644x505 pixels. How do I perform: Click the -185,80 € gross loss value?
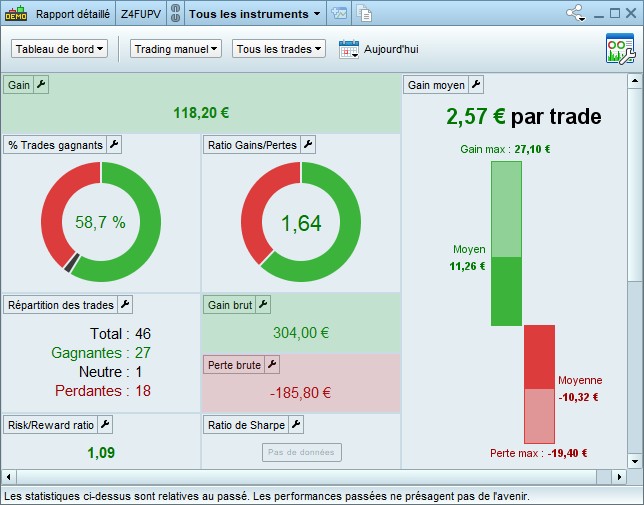[x=300, y=393]
